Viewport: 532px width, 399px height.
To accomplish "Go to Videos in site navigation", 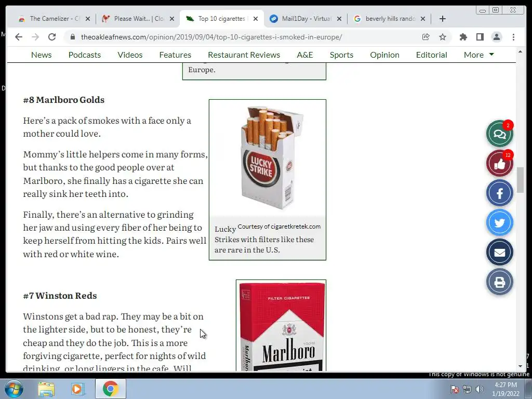I will [130, 55].
